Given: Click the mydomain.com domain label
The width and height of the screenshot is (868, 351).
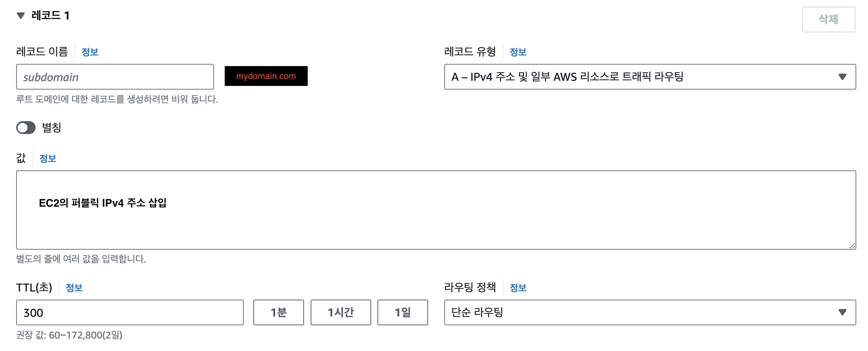Looking at the screenshot, I should tap(266, 76).
